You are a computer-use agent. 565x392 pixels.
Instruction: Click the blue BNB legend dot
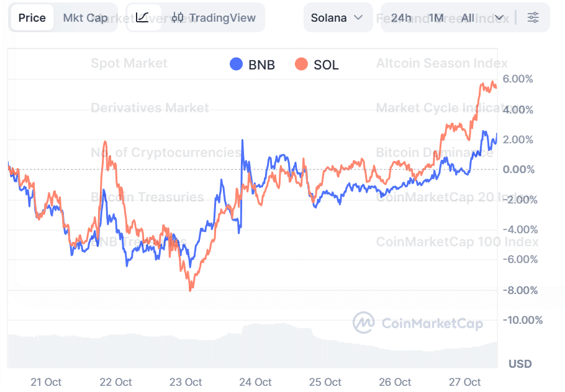point(236,65)
